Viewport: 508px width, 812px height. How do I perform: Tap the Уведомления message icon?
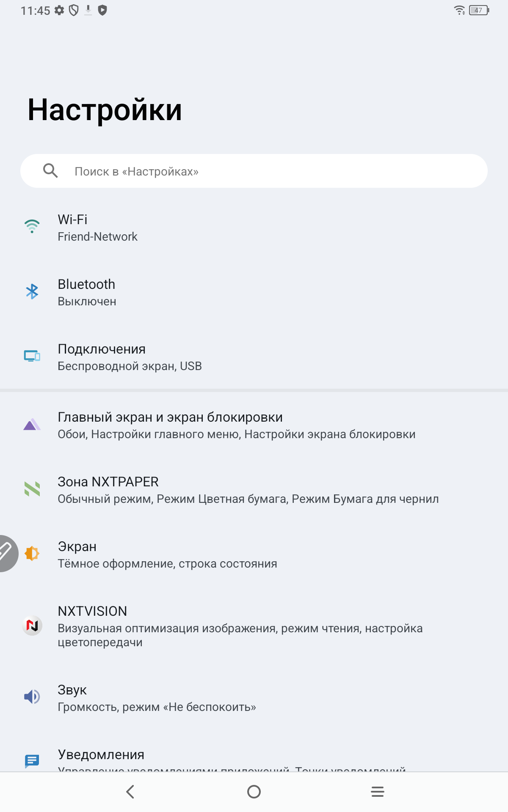point(32,761)
